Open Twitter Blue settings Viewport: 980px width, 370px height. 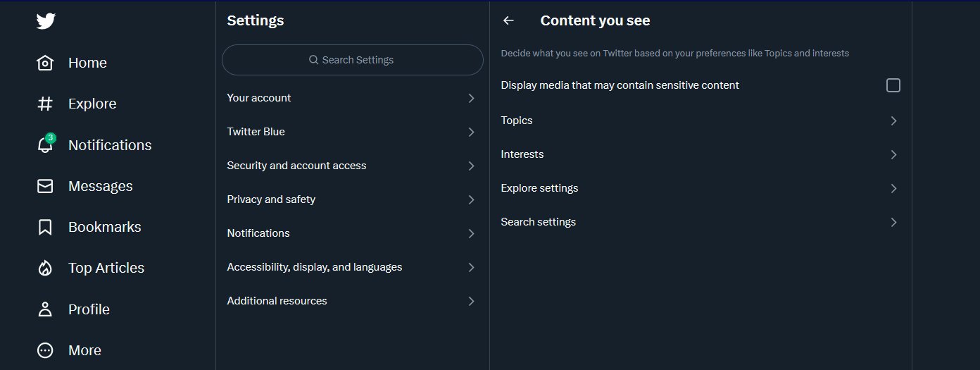tap(352, 132)
